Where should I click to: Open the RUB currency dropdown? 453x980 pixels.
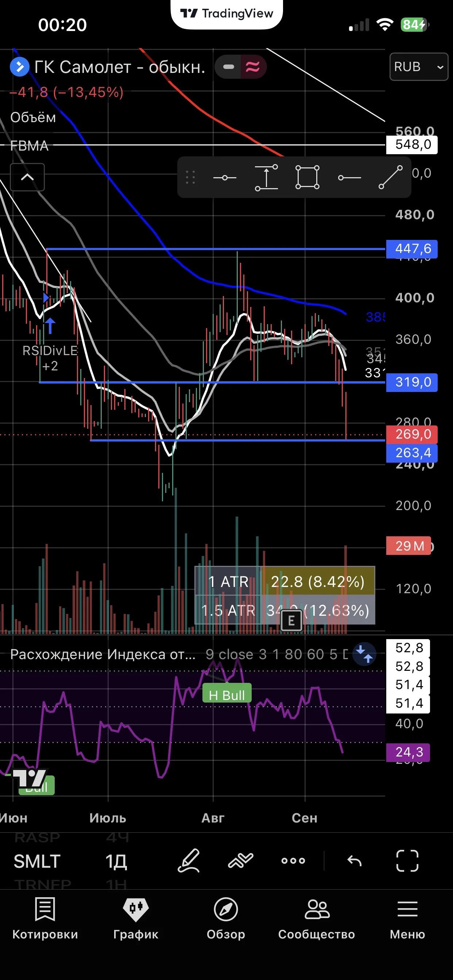click(x=419, y=67)
